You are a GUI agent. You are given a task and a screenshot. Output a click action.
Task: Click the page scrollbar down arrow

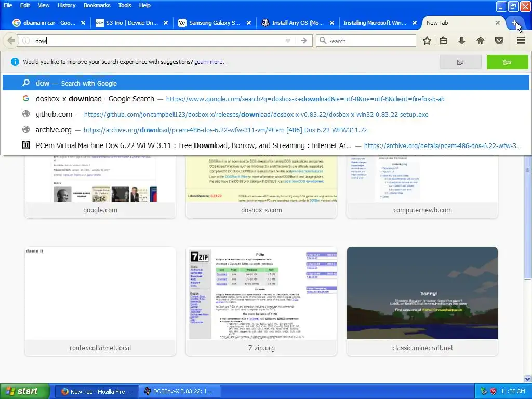click(x=527, y=379)
